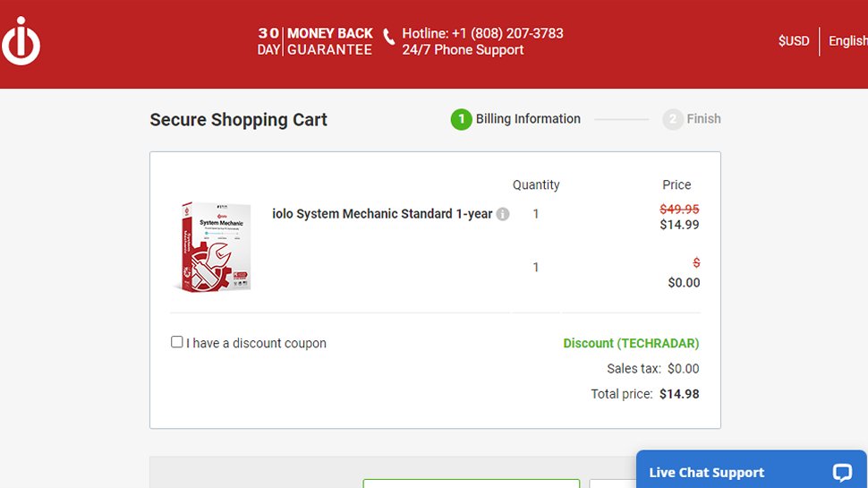Click the phone handset icon
868x488 pixels.
click(x=388, y=37)
